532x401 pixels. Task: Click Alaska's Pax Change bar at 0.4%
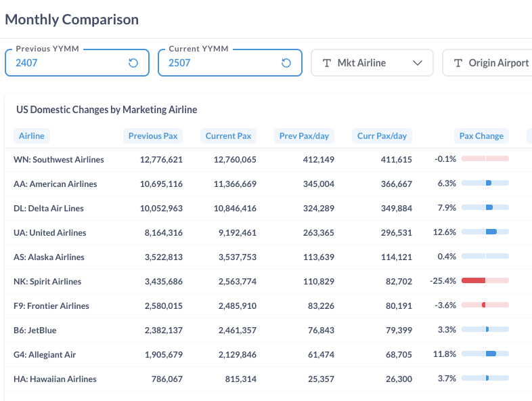485,256
